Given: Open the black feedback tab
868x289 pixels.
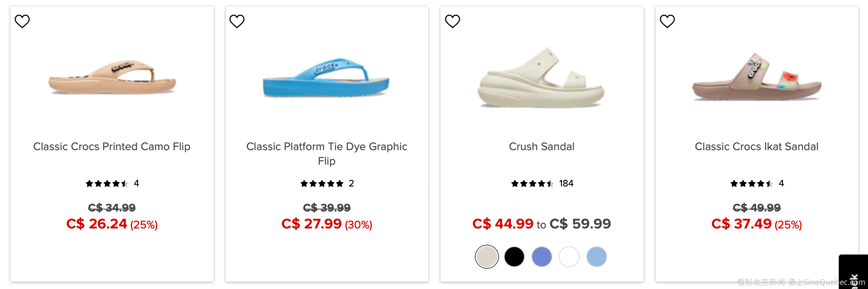Looking at the screenshot, I should pyautogui.click(x=854, y=272).
